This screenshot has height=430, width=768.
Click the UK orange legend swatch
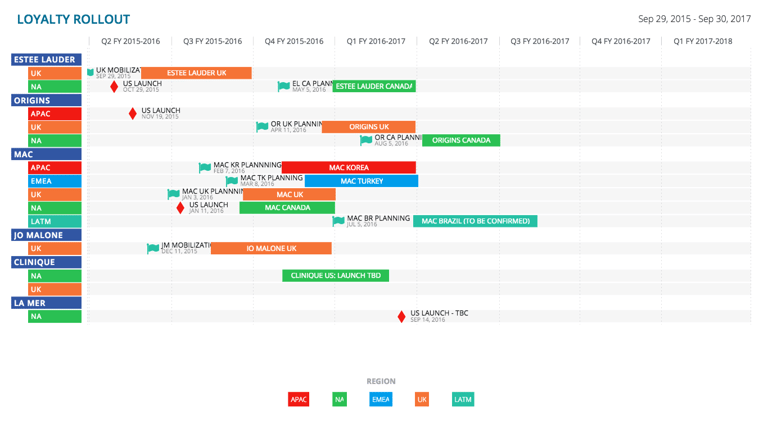pos(422,399)
